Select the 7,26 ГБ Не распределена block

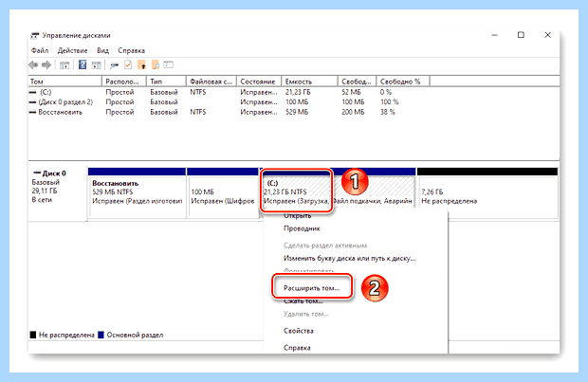pyautogui.click(x=487, y=192)
